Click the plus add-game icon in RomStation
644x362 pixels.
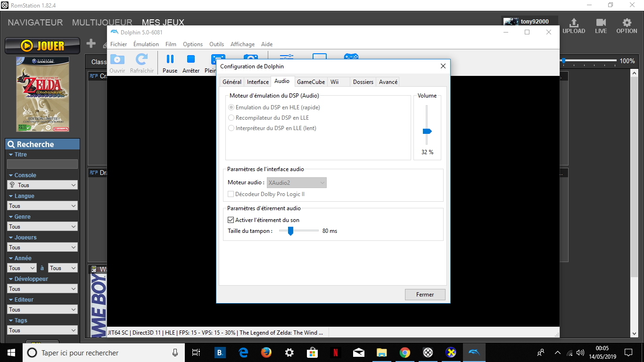91,44
